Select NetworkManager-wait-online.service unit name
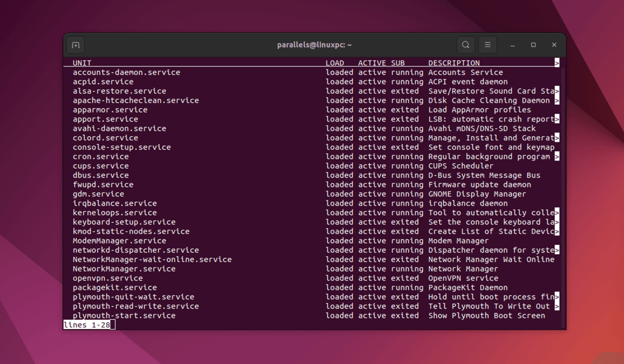This screenshot has height=364, width=624. click(x=152, y=259)
